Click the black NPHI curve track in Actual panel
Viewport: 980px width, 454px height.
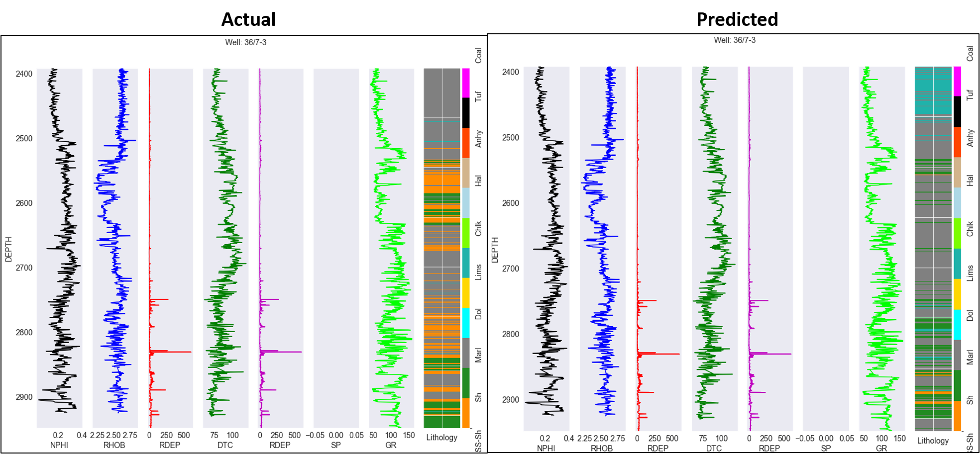[60, 248]
